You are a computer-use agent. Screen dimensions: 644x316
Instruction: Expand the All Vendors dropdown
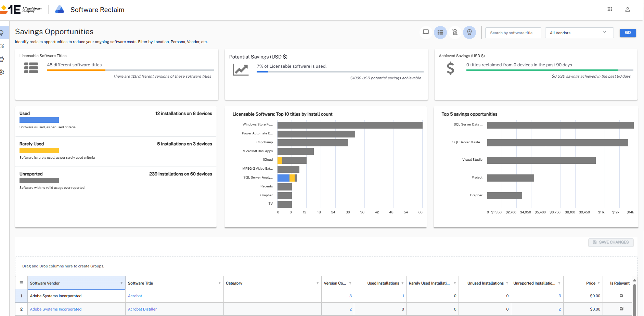click(579, 33)
